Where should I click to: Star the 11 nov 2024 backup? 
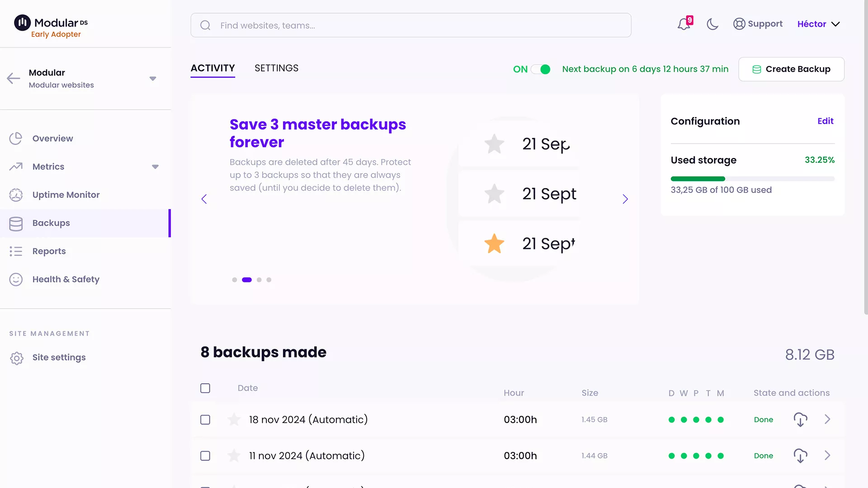coord(234,455)
